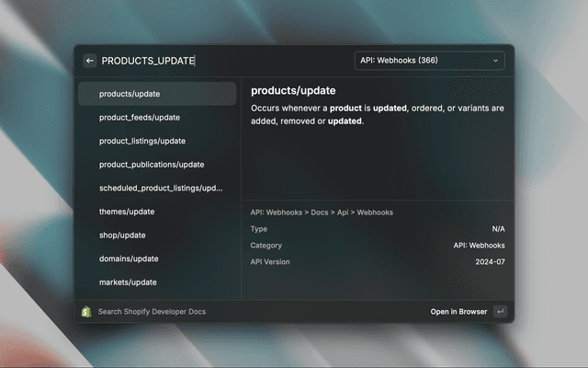Click the API Version 2024-07 value

tap(490, 262)
